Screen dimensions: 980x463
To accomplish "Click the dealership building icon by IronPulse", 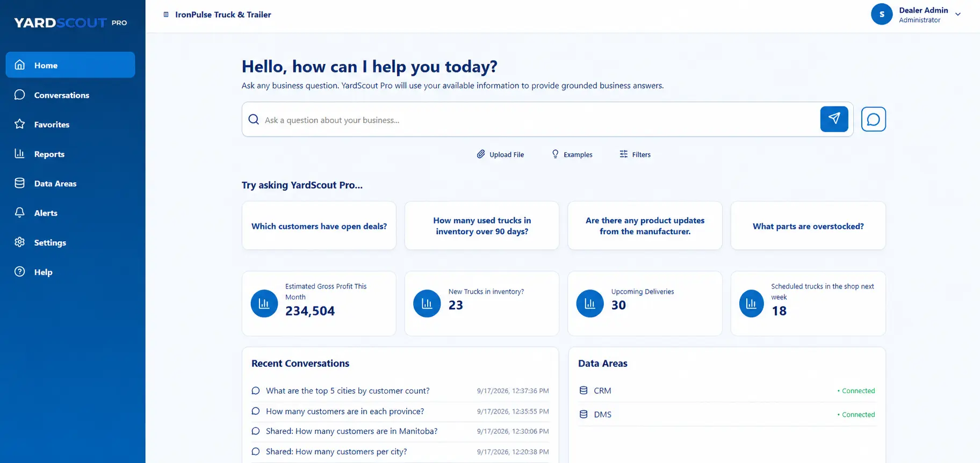I will (166, 15).
